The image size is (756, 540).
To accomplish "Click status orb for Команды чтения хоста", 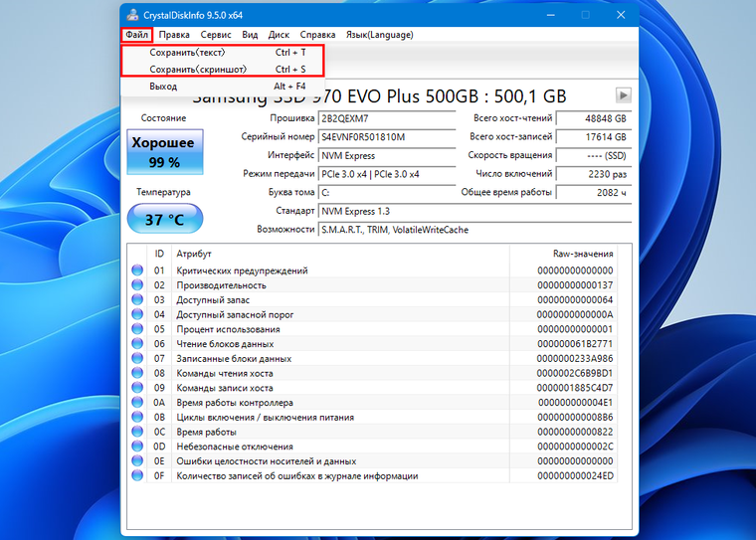I will 137,373.
